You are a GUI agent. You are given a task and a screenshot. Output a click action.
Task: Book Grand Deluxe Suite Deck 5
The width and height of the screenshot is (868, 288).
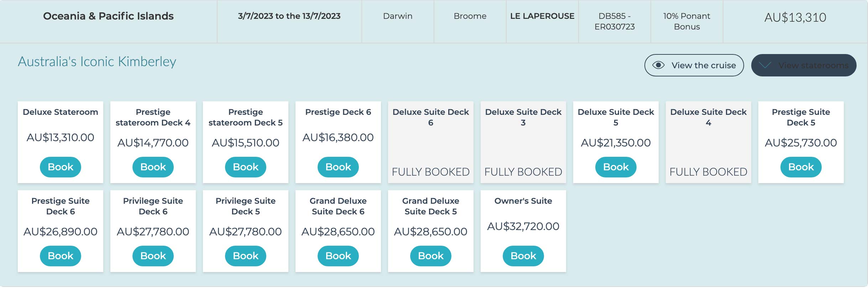coord(430,256)
